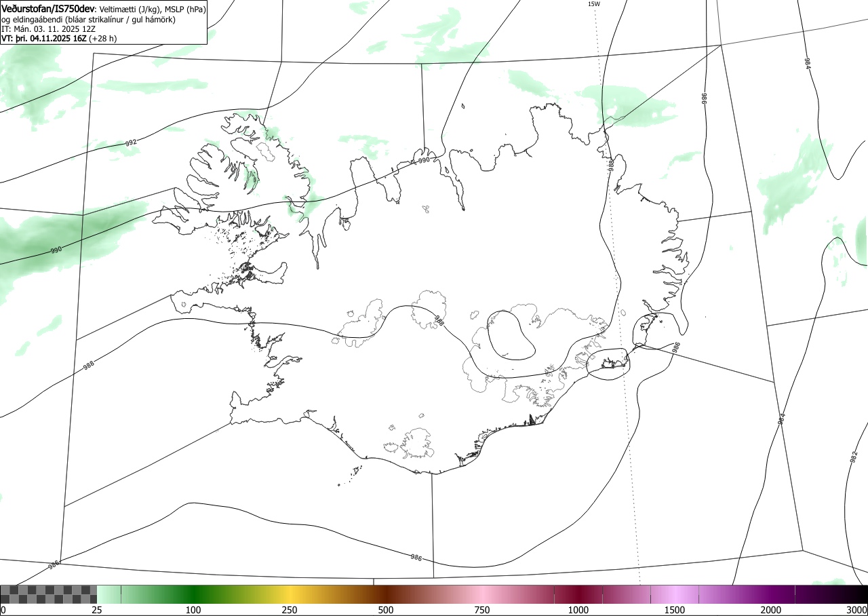Image resolution: width=868 pixels, height=616 pixels.
Task: Click the 984 label on the top-right isobar
Action: click(x=808, y=63)
